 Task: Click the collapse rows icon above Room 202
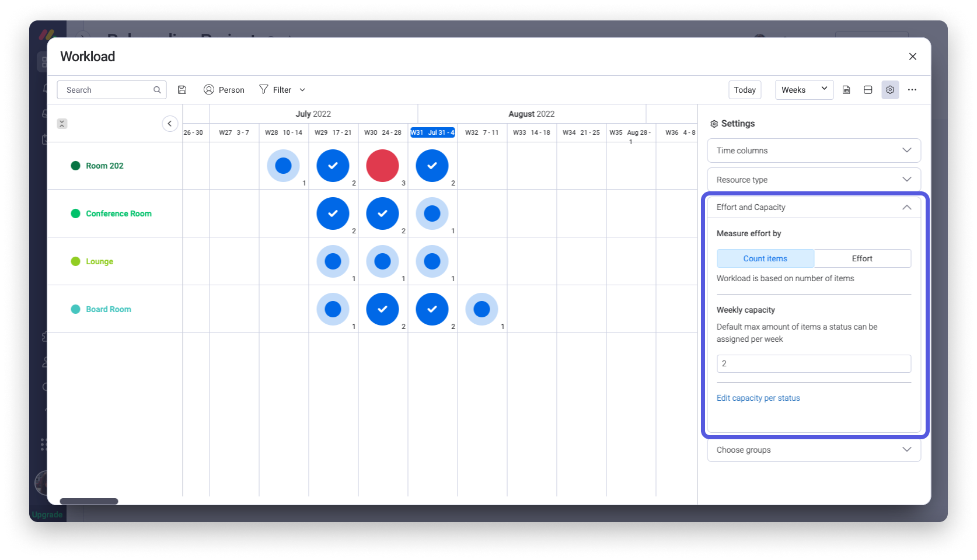coord(62,124)
